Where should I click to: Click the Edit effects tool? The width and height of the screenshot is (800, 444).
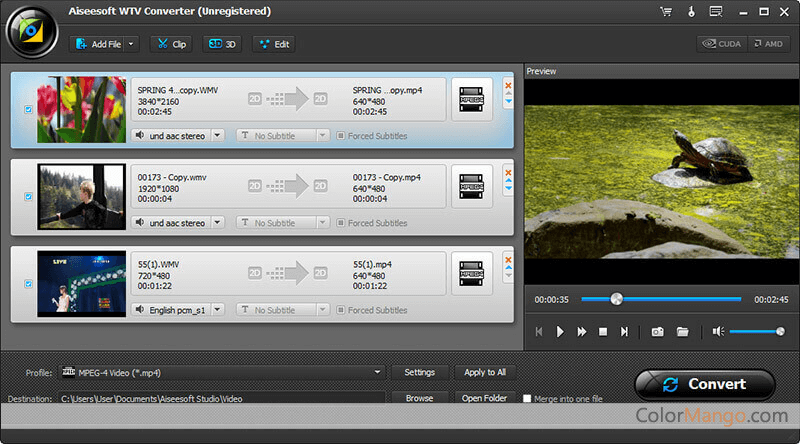[273, 44]
